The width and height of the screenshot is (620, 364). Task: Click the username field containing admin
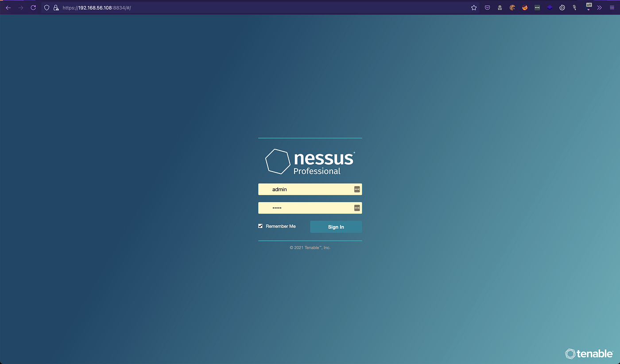tap(310, 189)
